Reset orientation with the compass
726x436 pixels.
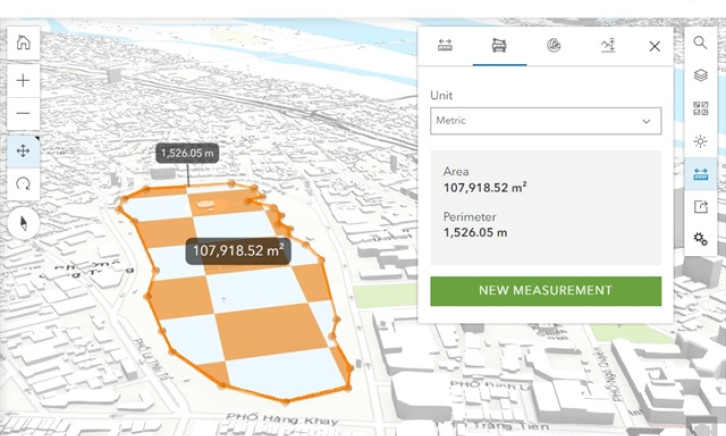pos(23,224)
